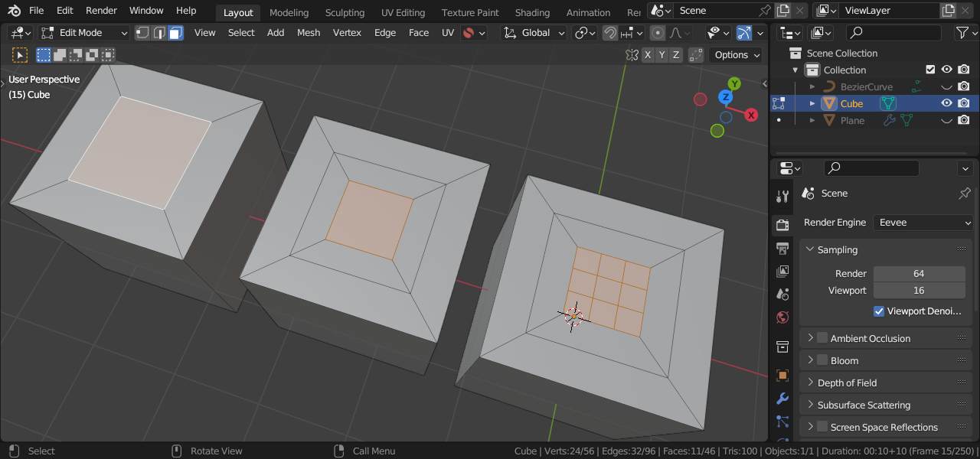This screenshot has width=980, height=459.
Task: Select face select mode icon
Action: (175, 33)
